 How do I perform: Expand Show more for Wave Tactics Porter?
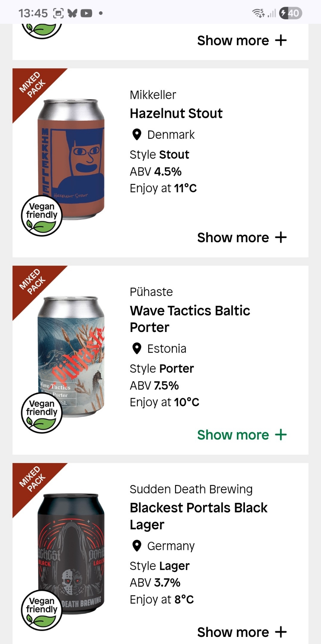pos(242,435)
